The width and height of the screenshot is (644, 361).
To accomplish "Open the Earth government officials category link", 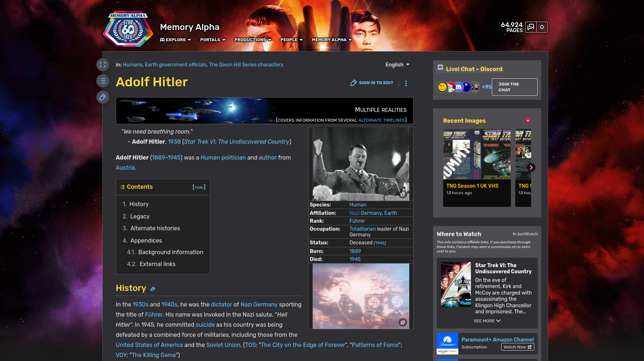I will (x=176, y=65).
